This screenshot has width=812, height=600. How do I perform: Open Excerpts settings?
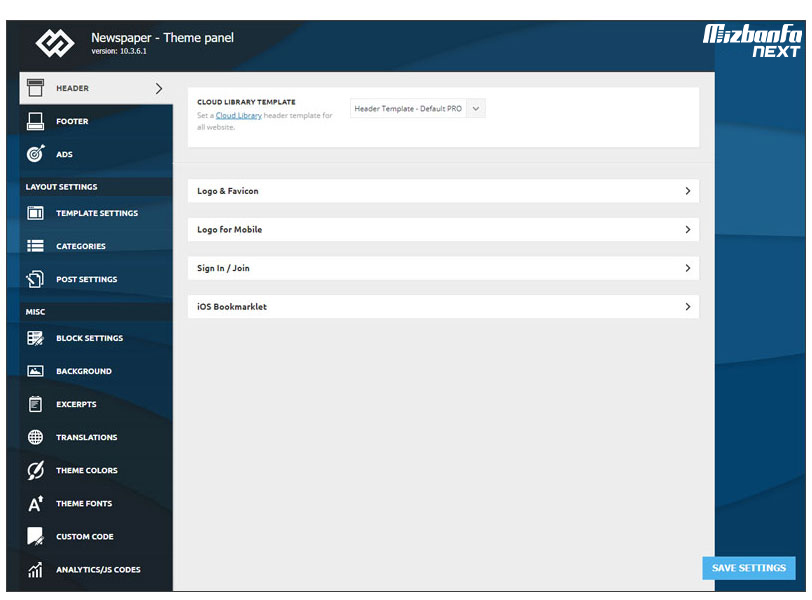click(x=96, y=404)
